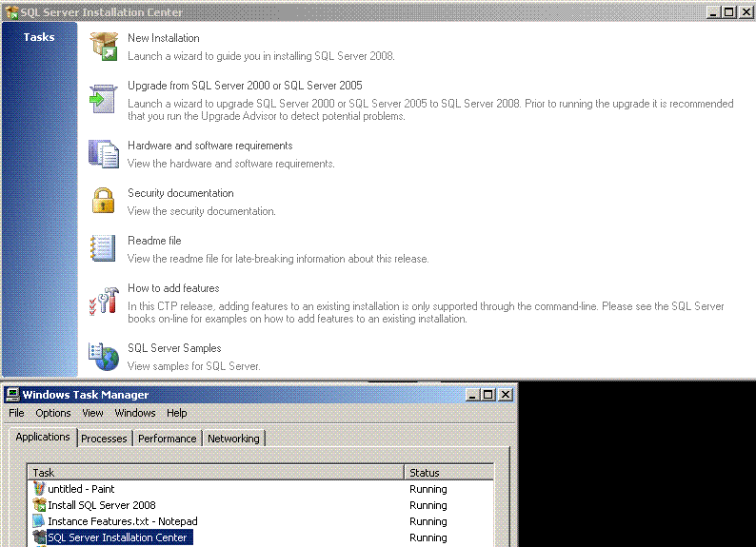This screenshot has width=756, height=547.
Task: Open Upgrade from SQL Server 2000 or 2005
Action: pyautogui.click(x=245, y=86)
